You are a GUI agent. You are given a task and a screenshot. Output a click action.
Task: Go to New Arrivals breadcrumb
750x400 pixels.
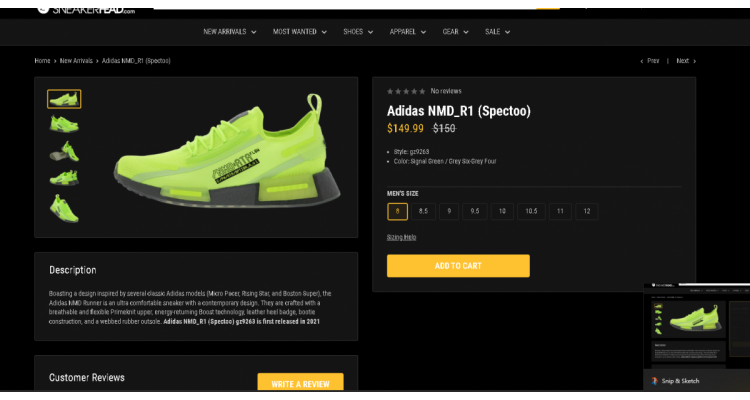[76, 61]
